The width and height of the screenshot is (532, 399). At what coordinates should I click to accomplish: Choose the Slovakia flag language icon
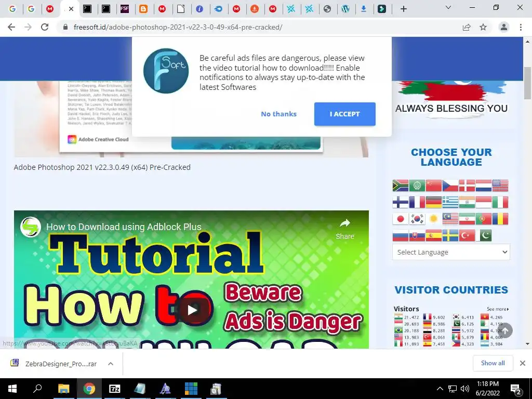[x=417, y=235]
